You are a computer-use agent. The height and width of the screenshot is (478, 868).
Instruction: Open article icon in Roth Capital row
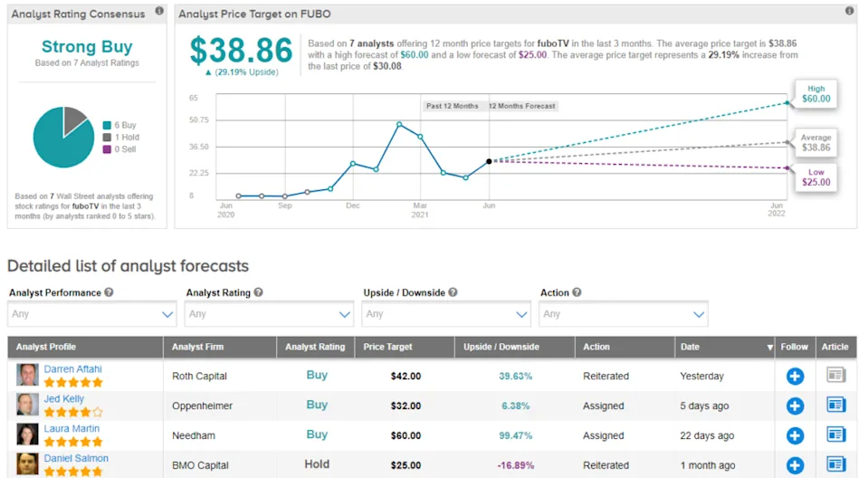pos(836,375)
